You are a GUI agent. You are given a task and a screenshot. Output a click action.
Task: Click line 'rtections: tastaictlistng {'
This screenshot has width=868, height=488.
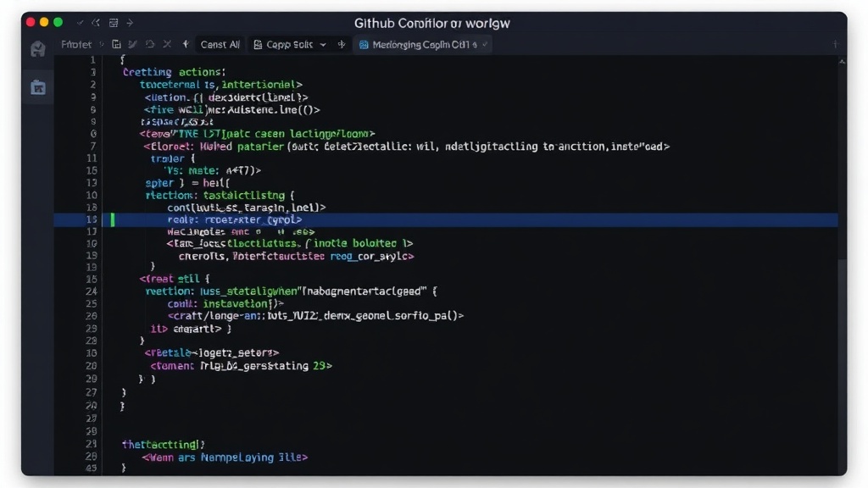coord(220,196)
